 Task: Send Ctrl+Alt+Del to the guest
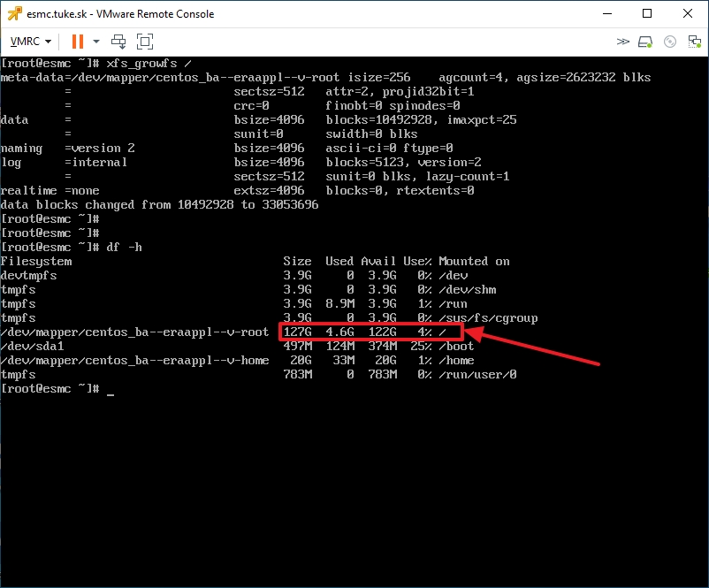tap(118, 42)
